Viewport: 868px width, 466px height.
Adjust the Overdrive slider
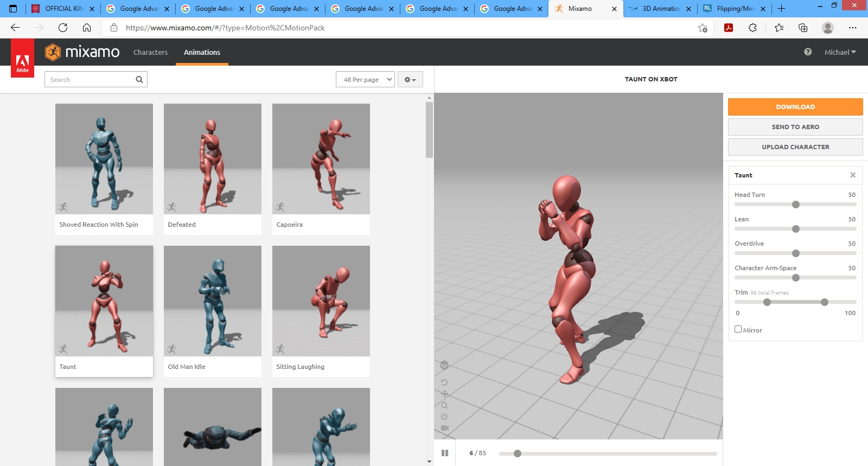(796, 253)
